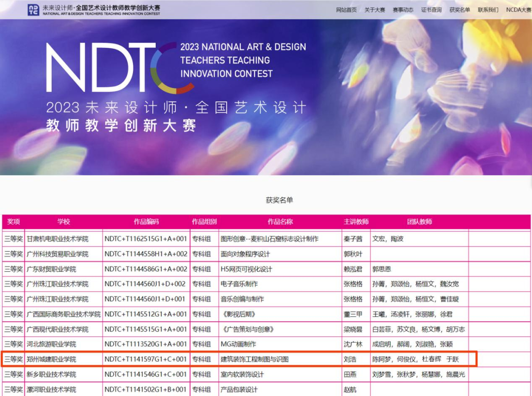Select the MG动画制作 work name cell

280,344
